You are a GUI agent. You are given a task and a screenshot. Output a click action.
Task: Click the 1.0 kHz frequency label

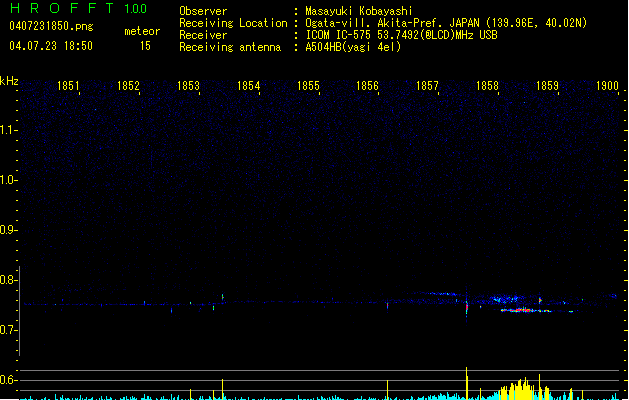(x=8, y=180)
